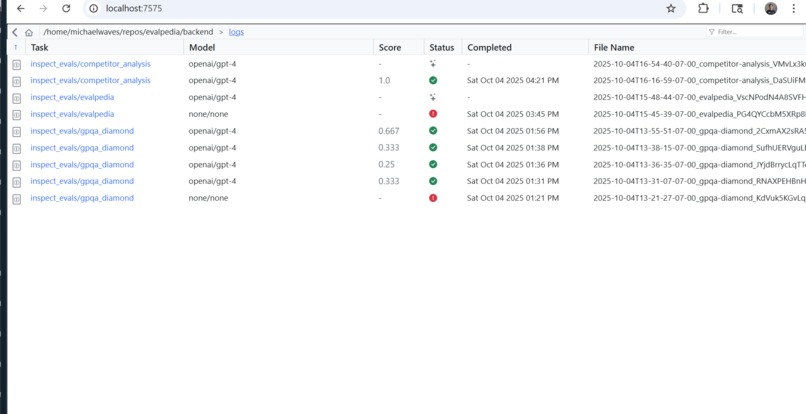Screen dimensions: 806x414
Task: Click the Sat Oct 04 2025 01:56 PM cell
Action: [x=512, y=131]
